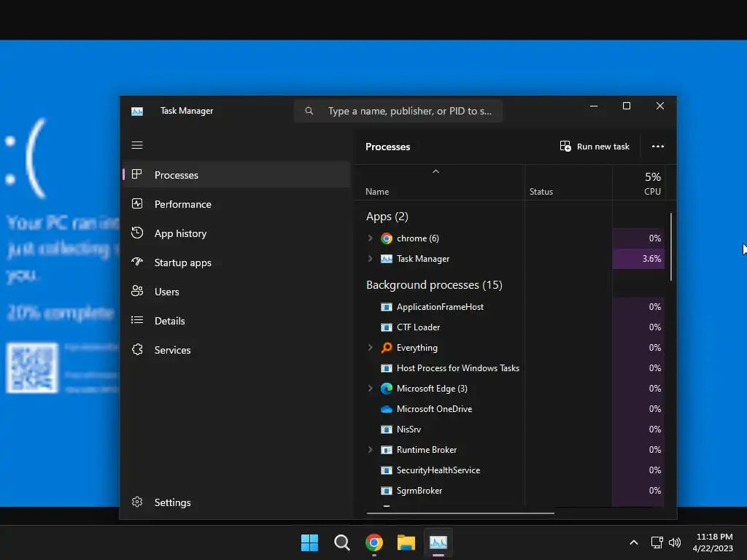Select the NisSrv process name
The width and height of the screenshot is (747, 560).
pos(409,429)
